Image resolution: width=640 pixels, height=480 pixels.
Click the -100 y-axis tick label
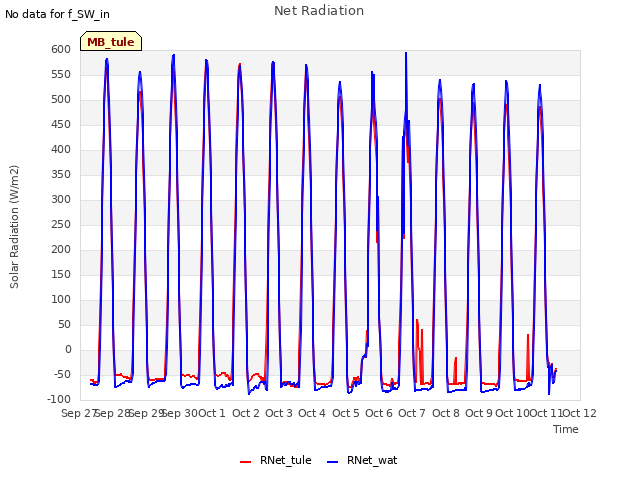click(x=58, y=399)
